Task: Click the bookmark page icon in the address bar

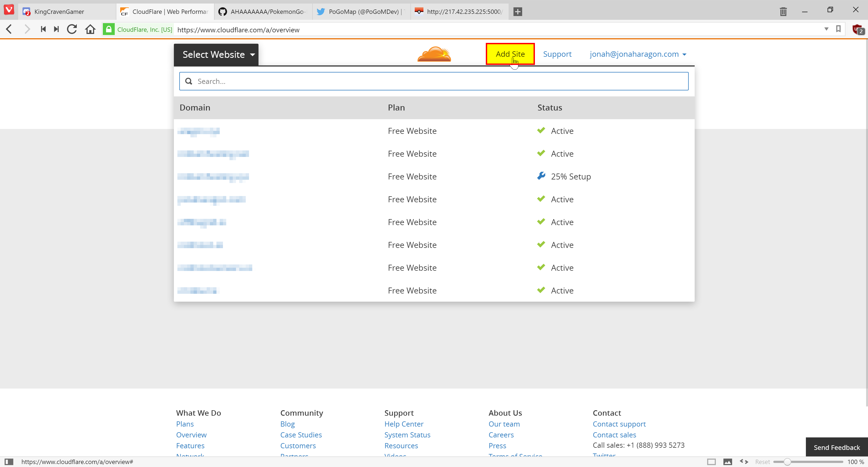Action: pos(838,29)
